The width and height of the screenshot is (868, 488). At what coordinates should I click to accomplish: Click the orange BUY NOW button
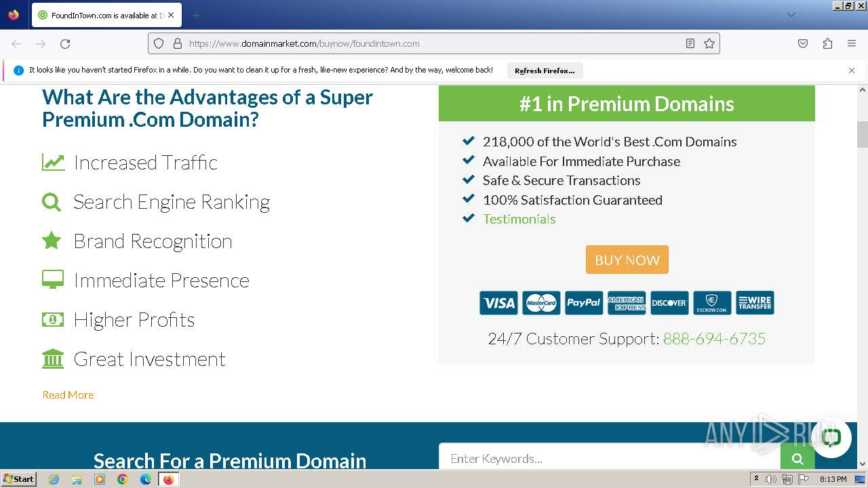pos(627,260)
